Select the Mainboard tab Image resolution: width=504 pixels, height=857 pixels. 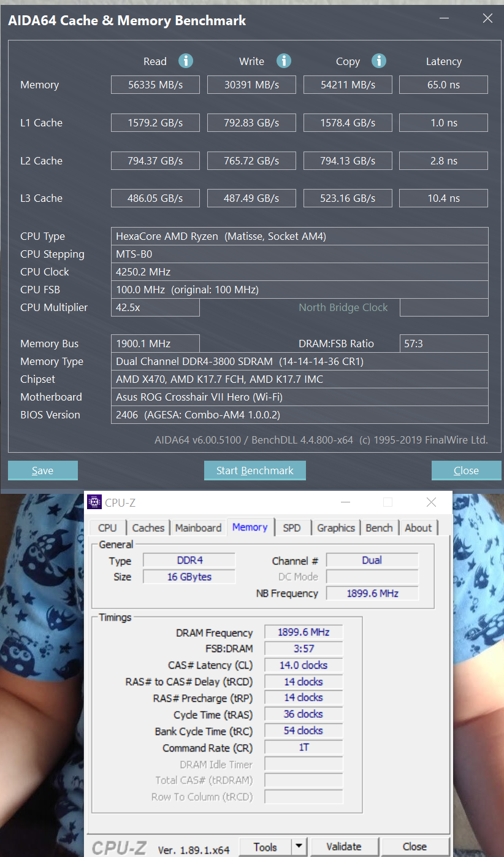point(198,528)
